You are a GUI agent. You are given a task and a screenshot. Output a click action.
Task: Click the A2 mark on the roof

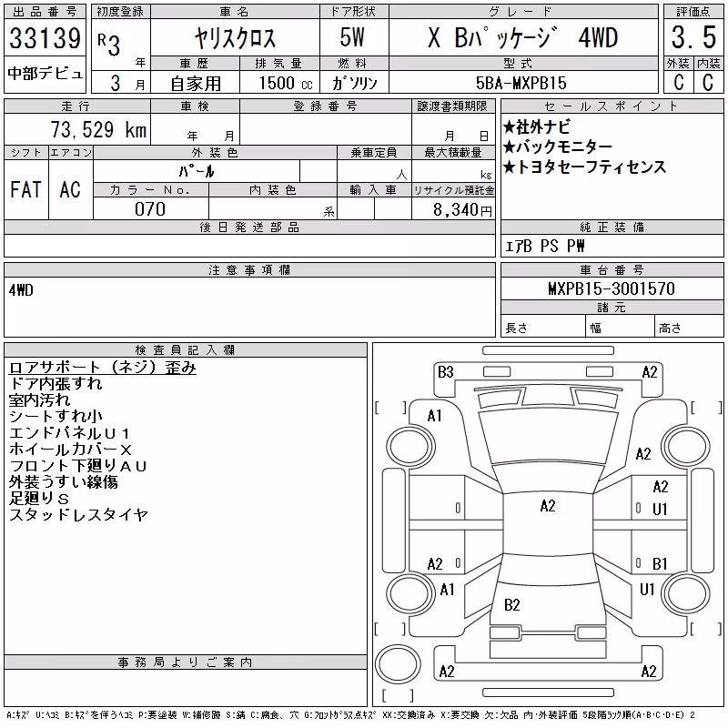(548, 506)
